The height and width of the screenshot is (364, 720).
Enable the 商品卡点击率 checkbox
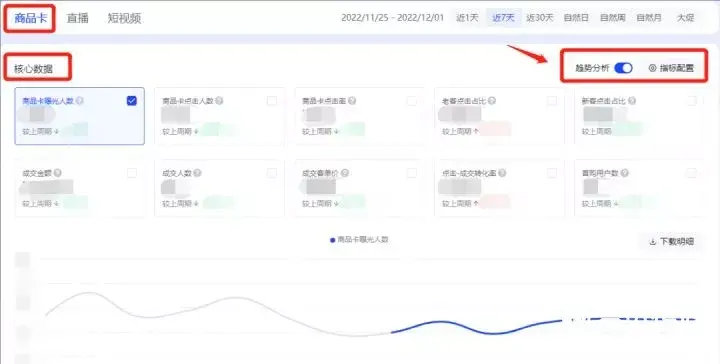(412, 101)
